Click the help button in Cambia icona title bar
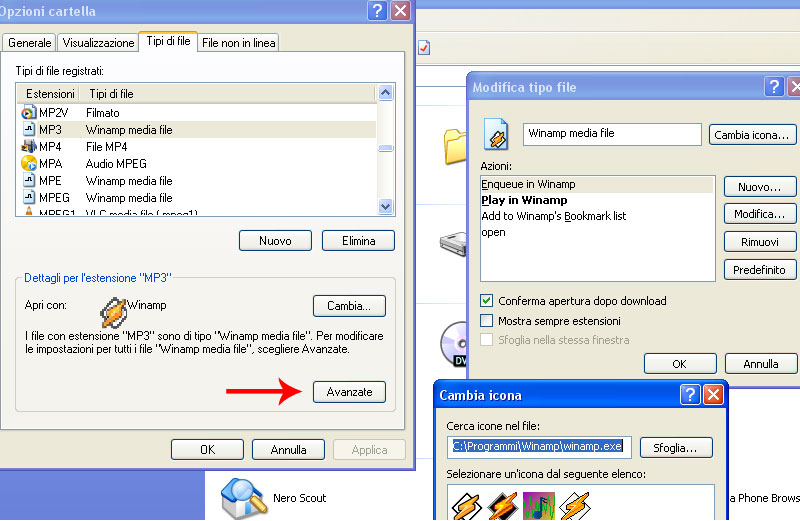800x521 pixels. point(690,394)
